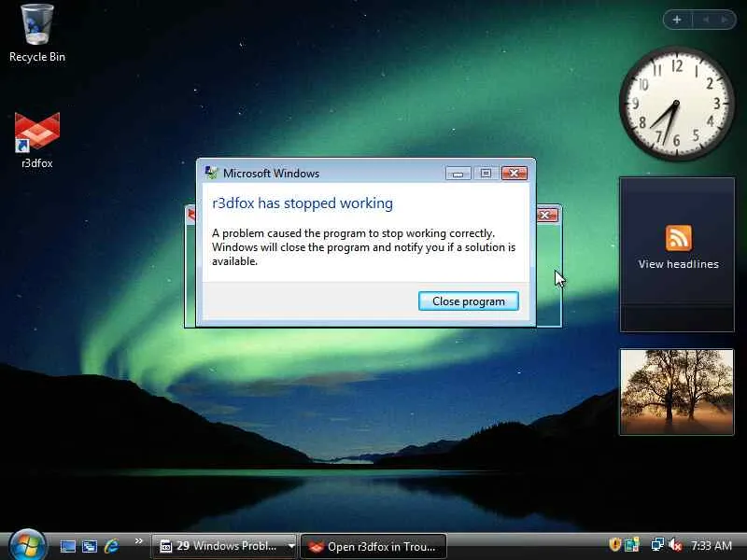Click the orange RSS feed icon
This screenshot has width=747, height=560.
click(x=679, y=238)
